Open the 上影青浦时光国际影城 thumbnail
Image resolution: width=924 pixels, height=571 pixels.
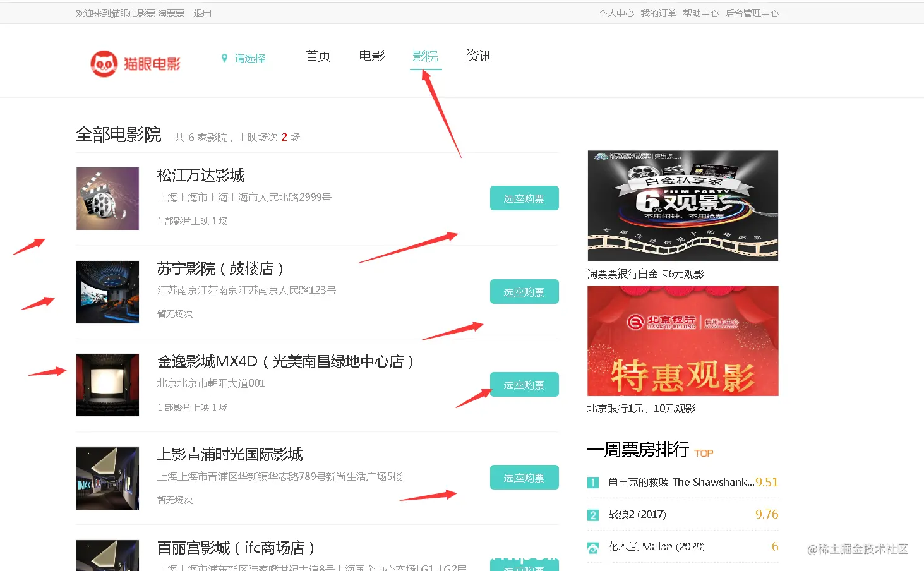tap(107, 478)
